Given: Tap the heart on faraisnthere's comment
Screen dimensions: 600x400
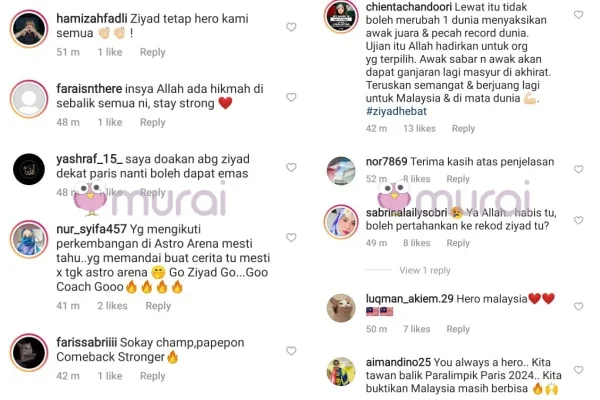Looking at the screenshot, I should coord(291,97).
